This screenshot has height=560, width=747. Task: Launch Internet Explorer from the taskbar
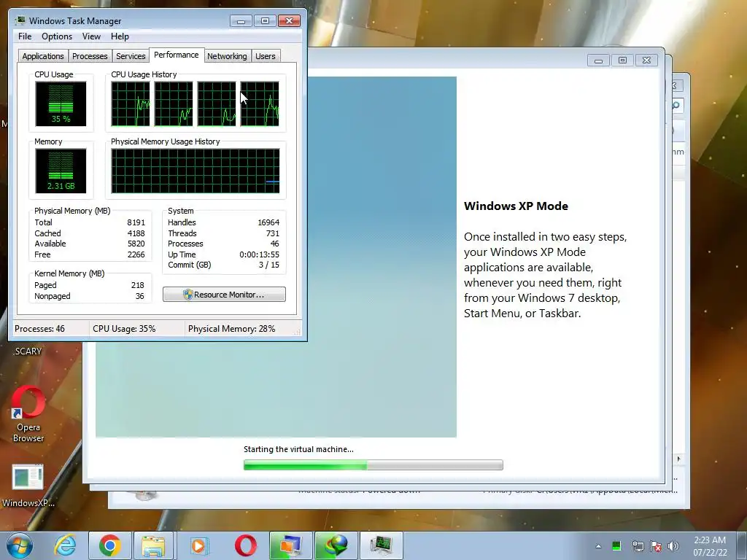(x=65, y=545)
